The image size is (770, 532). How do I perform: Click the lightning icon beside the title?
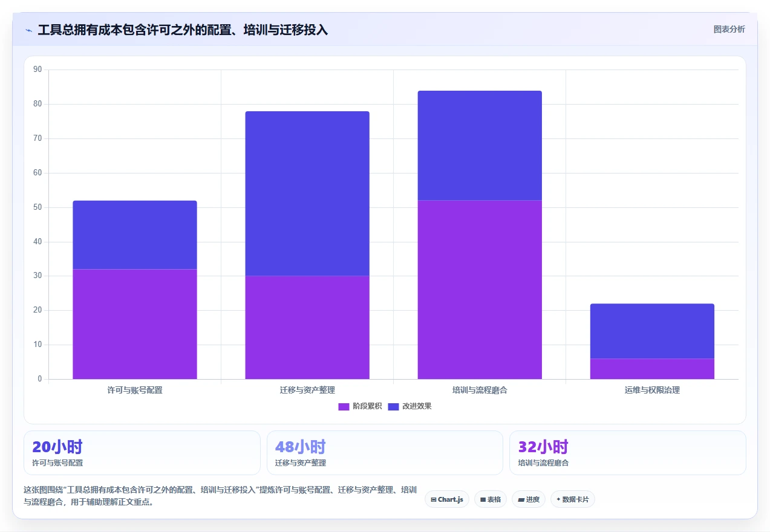[x=28, y=30]
